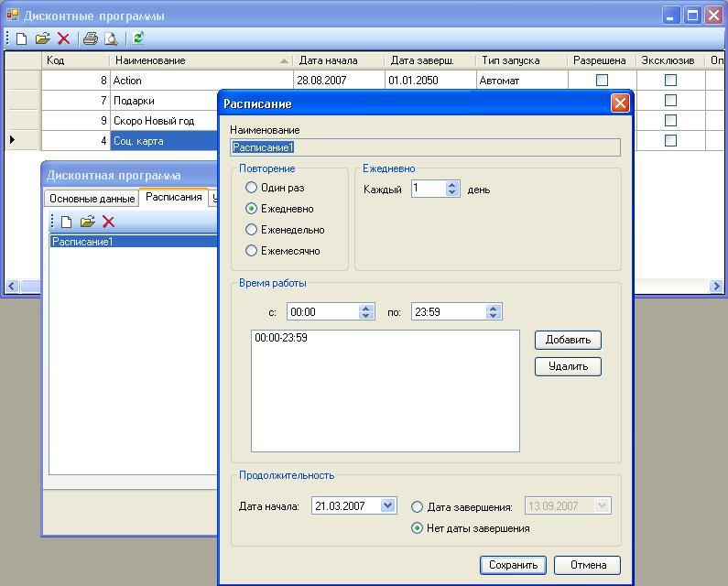Click the green Refresh icon in the toolbar
The image size is (728, 586).
click(x=138, y=38)
